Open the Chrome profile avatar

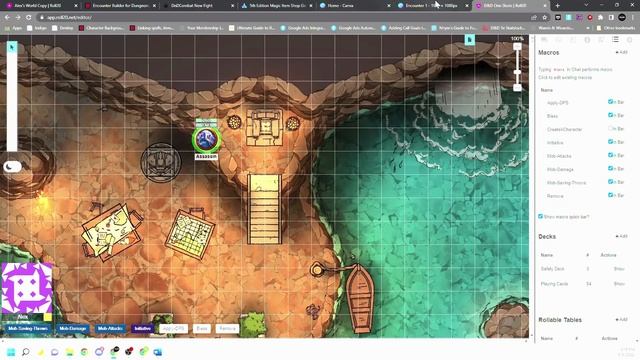[x=622, y=17]
